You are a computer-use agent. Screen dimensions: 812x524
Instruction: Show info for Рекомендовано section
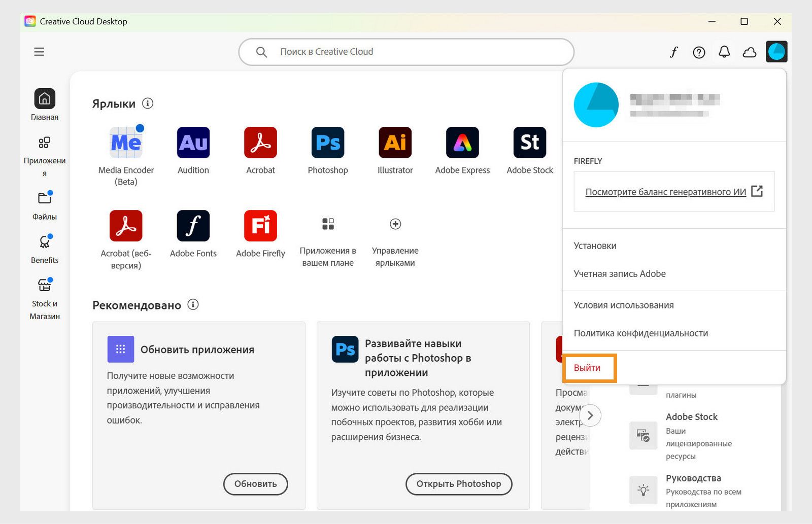(x=193, y=304)
